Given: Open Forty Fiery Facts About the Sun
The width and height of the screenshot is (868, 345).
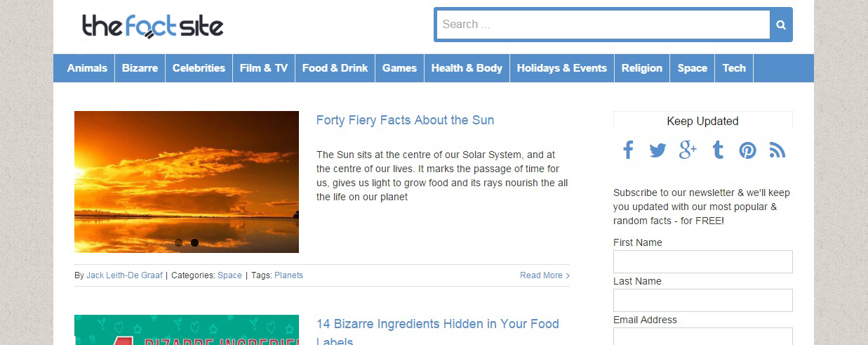Looking at the screenshot, I should (x=405, y=120).
